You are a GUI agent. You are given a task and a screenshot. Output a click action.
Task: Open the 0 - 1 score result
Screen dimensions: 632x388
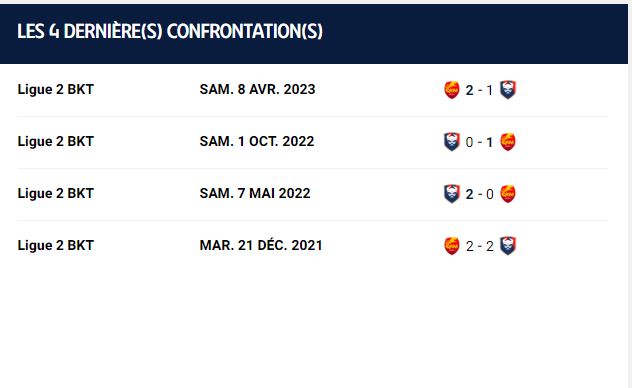pos(479,142)
